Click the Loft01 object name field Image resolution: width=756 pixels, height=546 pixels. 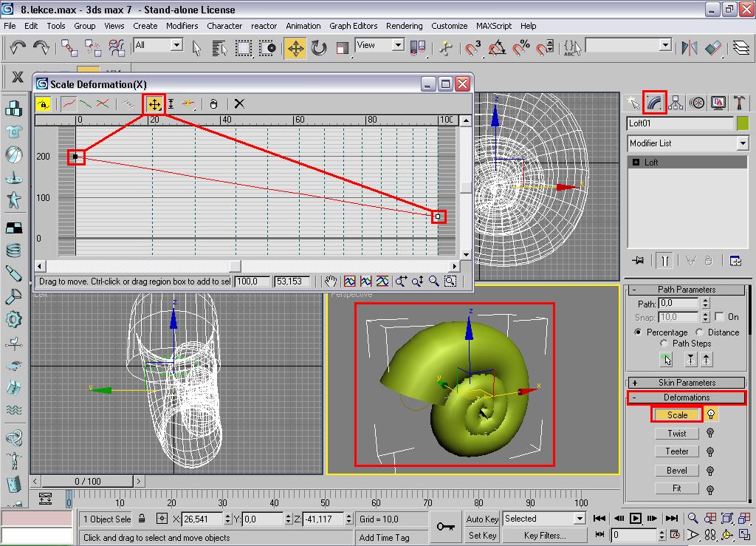point(680,123)
